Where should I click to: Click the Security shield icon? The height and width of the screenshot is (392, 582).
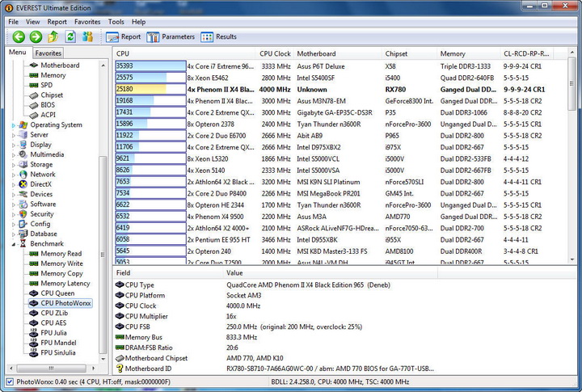pyautogui.click(x=23, y=214)
